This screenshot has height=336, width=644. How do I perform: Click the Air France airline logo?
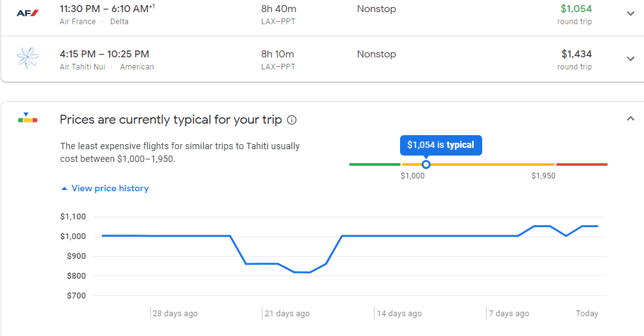point(27,13)
